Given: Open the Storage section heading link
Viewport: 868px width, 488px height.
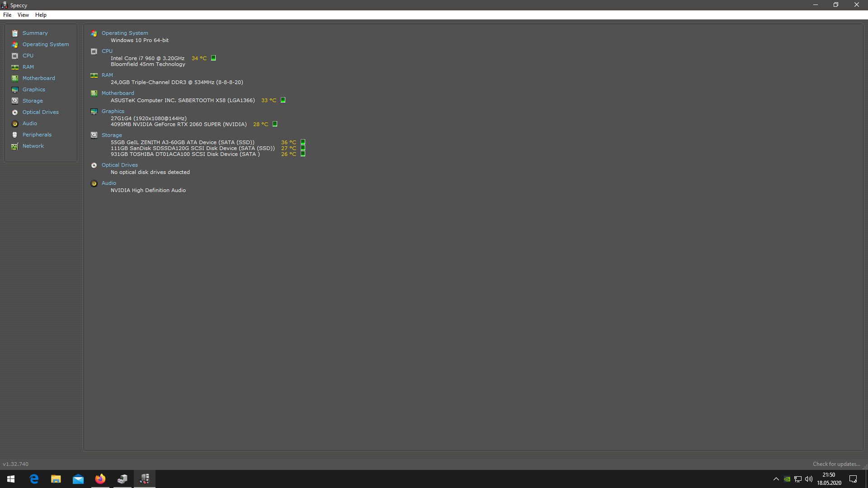Looking at the screenshot, I should click(x=112, y=135).
